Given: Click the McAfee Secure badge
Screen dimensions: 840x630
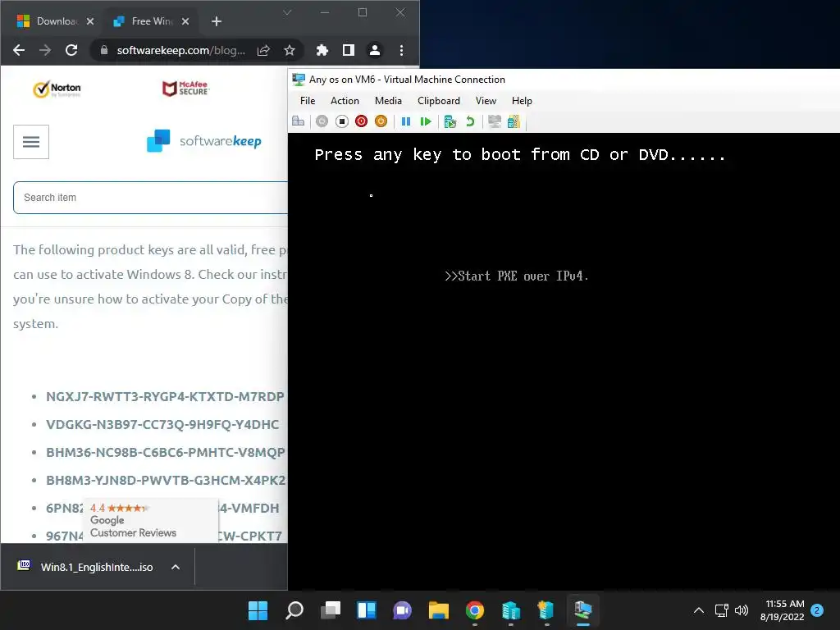Looking at the screenshot, I should 185,89.
